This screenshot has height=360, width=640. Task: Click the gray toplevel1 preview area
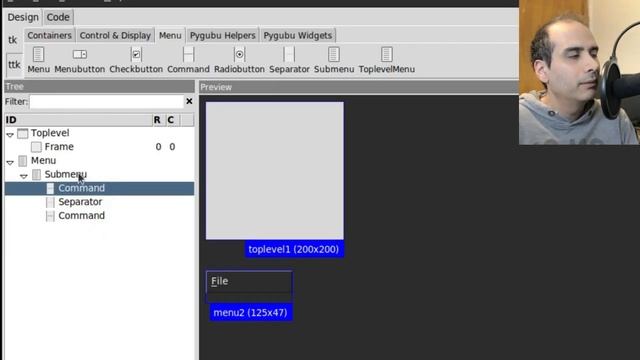click(x=275, y=171)
